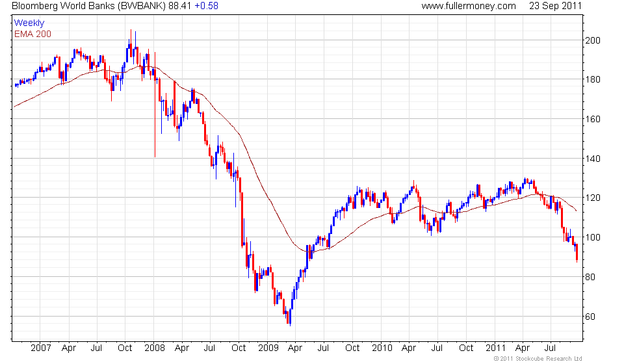
Task: Click the 'Oct' label just before 2010
Action: 352,348
